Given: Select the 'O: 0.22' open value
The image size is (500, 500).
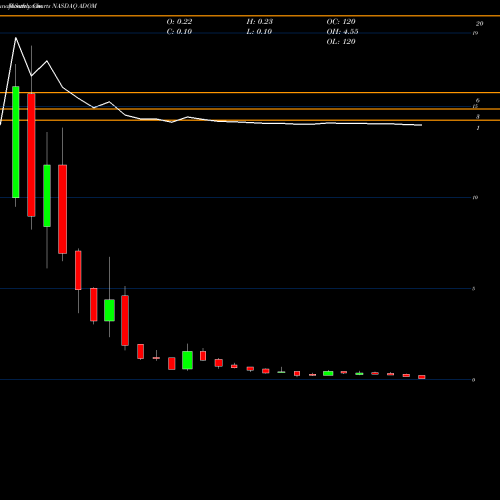Looking at the screenshot, I should pos(179,22).
